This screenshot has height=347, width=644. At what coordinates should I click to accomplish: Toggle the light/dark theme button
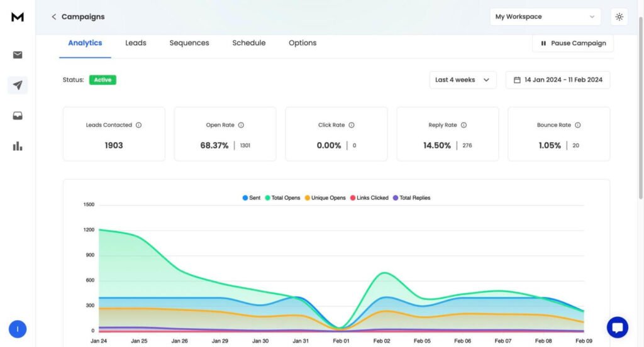click(x=619, y=17)
